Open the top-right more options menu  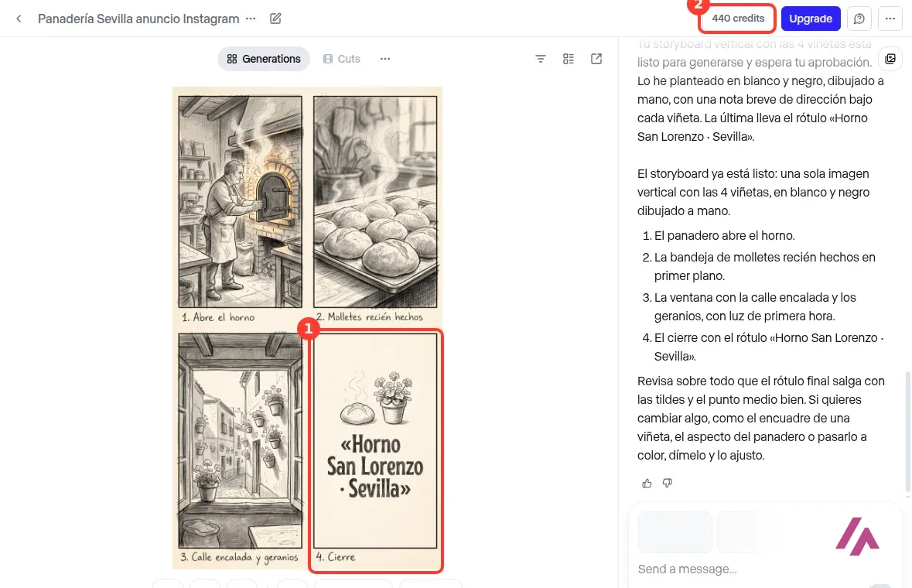(x=890, y=19)
